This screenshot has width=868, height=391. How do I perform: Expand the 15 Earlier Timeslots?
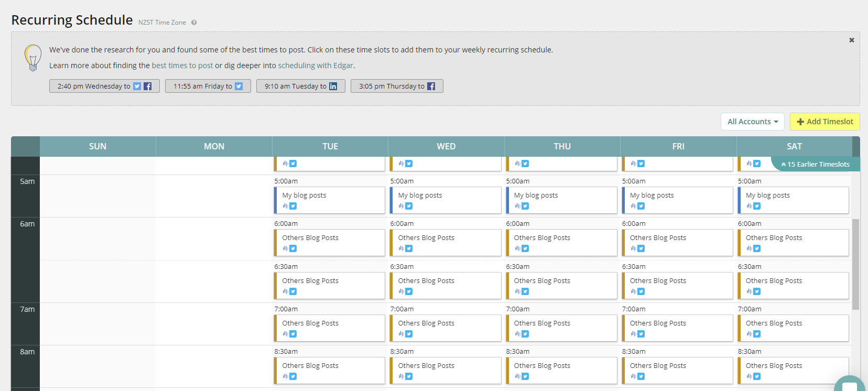click(815, 164)
